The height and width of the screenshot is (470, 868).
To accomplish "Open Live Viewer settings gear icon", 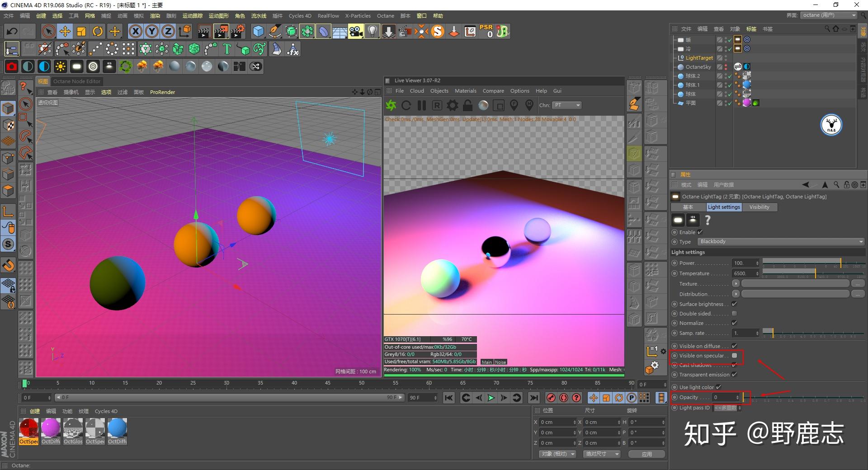I will pos(452,105).
